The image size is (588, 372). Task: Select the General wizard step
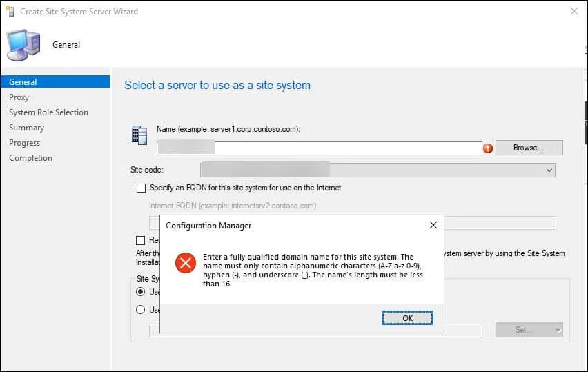click(55, 81)
